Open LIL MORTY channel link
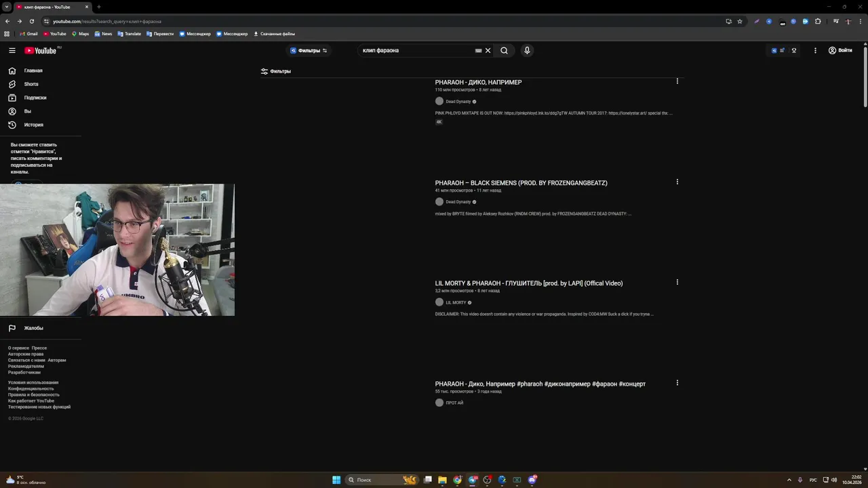This screenshot has height=488, width=868. point(456,302)
